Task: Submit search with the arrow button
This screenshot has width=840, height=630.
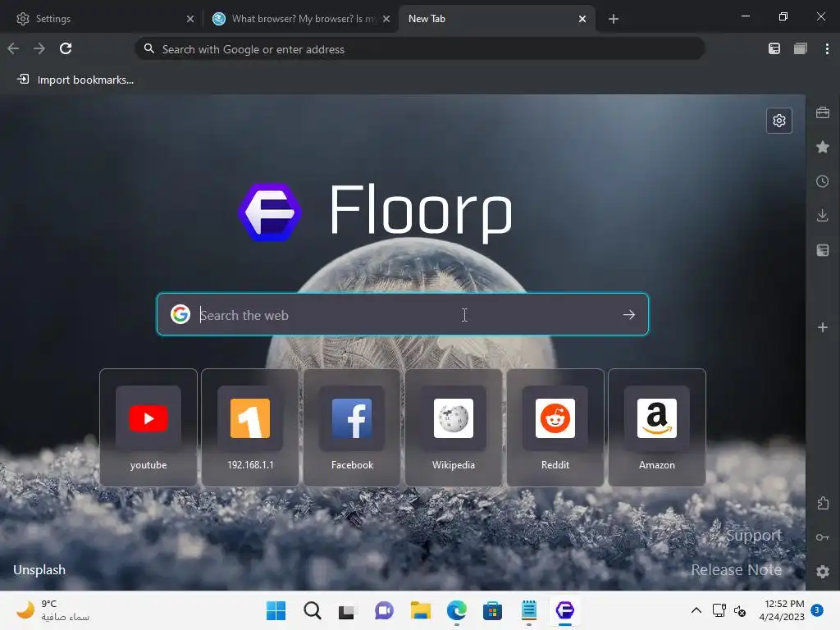Action: [629, 314]
